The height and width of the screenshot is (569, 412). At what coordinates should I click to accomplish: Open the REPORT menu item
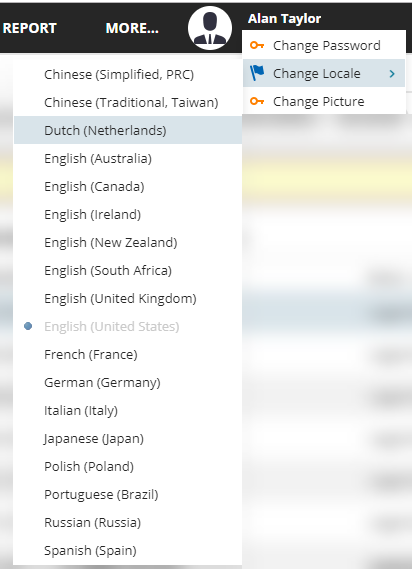29,28
